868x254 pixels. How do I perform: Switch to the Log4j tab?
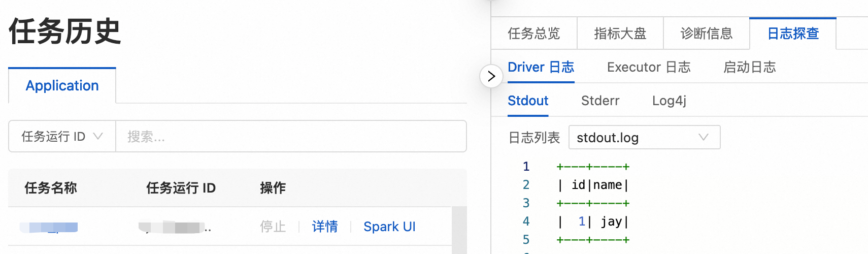coord(669,101)
